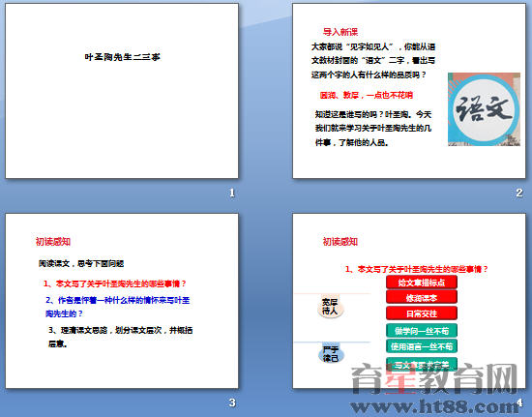Click 初读感知 heading on slide 4
532x417 pixels.
click(340, 242)
